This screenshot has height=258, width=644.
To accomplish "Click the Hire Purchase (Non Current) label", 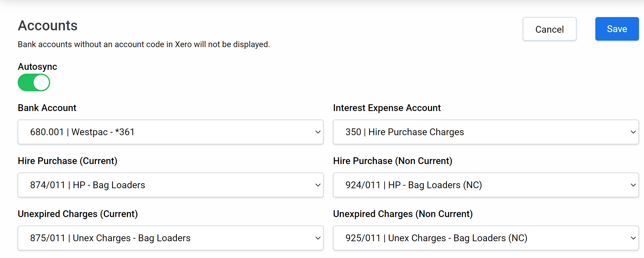I will (393, 161).
